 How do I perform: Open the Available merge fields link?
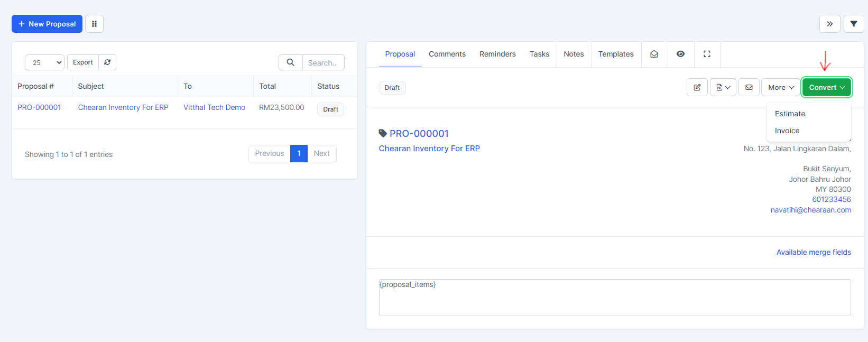click(813, 252)
